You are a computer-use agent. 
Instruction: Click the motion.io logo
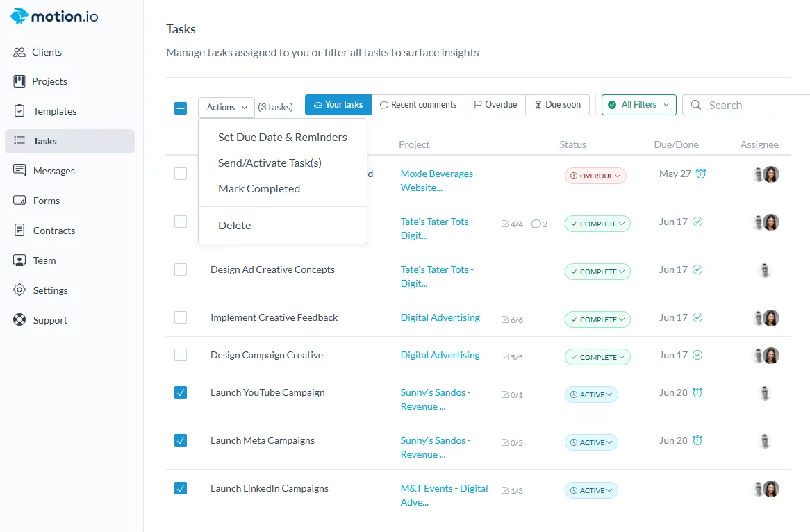(x=54, y=17)
